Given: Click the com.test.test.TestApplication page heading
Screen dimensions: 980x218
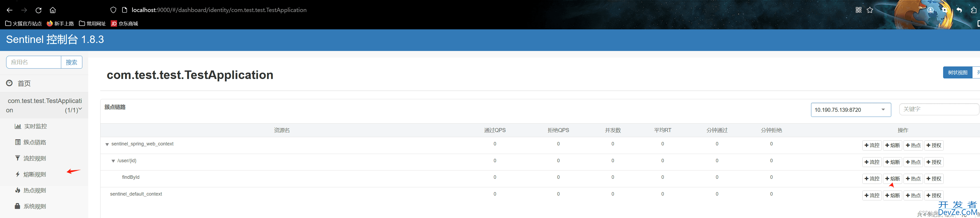Looking at the screenshot, I should (x=190, y=75).
